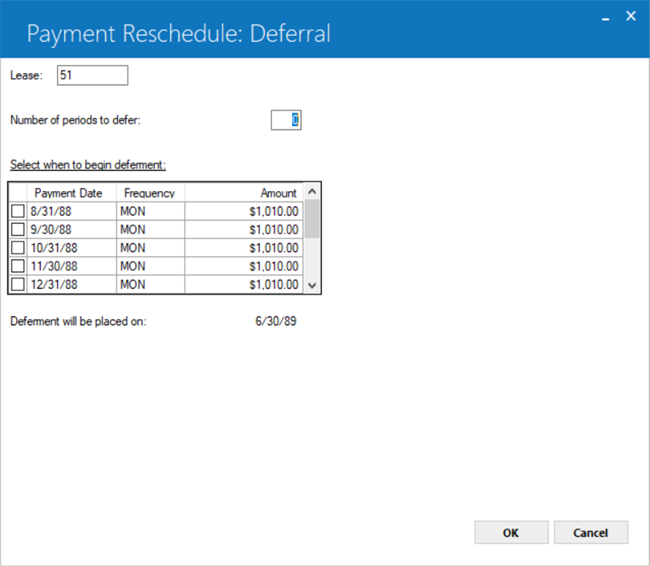This screenshot has width=650, height=566.
Task: Tick the checkbox for payment date 12/31/88
Action: [18, 284]
